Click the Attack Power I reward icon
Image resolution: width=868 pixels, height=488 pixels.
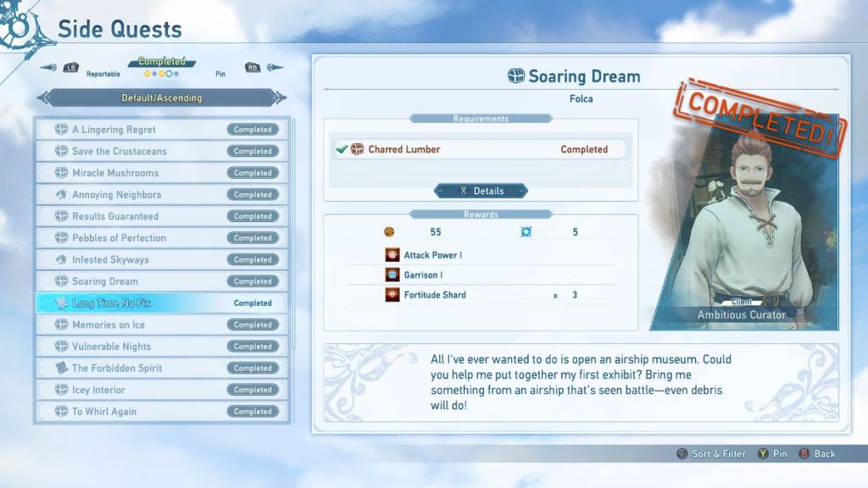coord(392,255)
